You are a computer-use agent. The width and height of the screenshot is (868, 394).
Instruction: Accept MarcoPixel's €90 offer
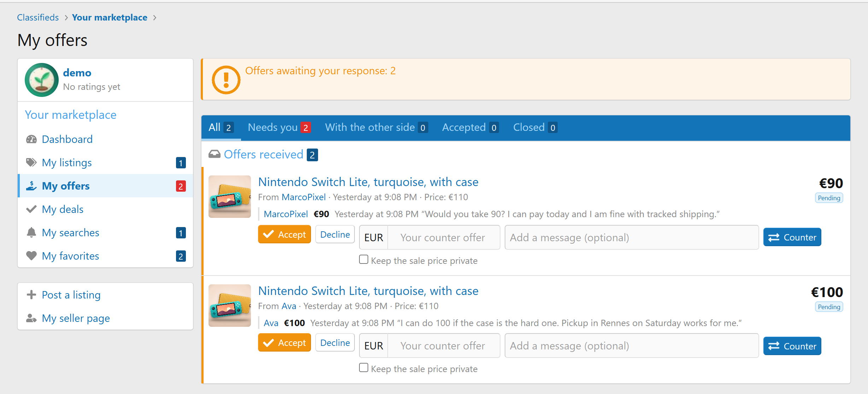(x=285, y=234)
